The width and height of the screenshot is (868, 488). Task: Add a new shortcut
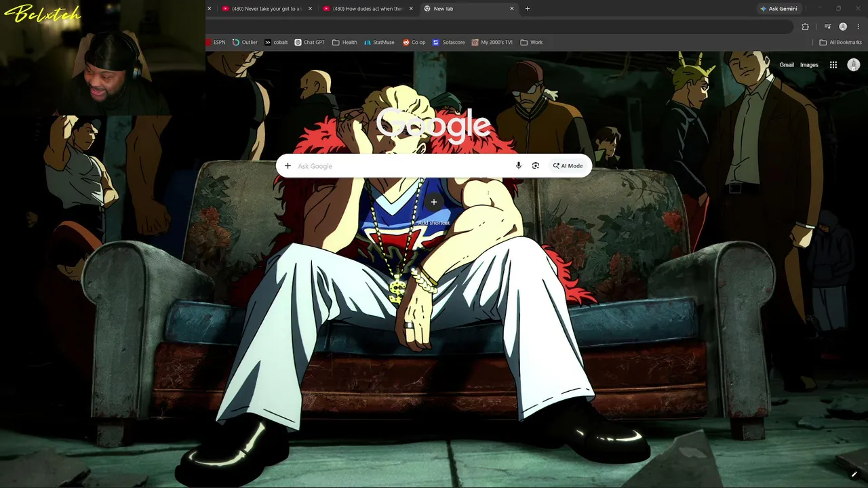(x=434, y=207)
